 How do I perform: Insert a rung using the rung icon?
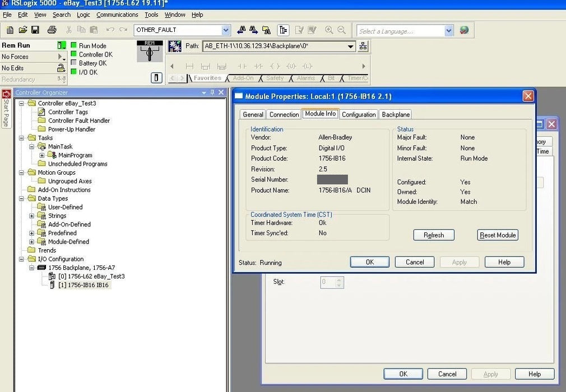tap(189, 66)
